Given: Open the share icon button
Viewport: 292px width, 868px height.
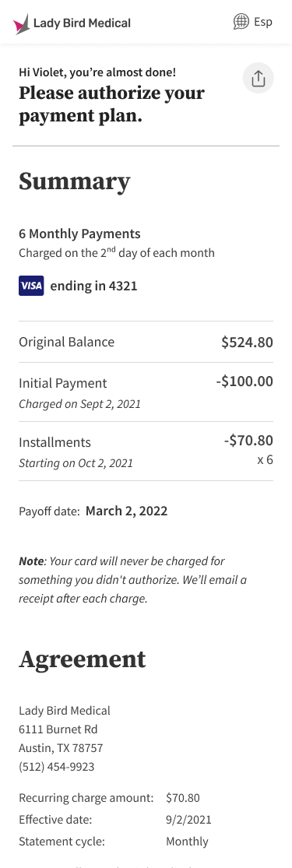Looking at the screenshot, I should coord(259,78).
